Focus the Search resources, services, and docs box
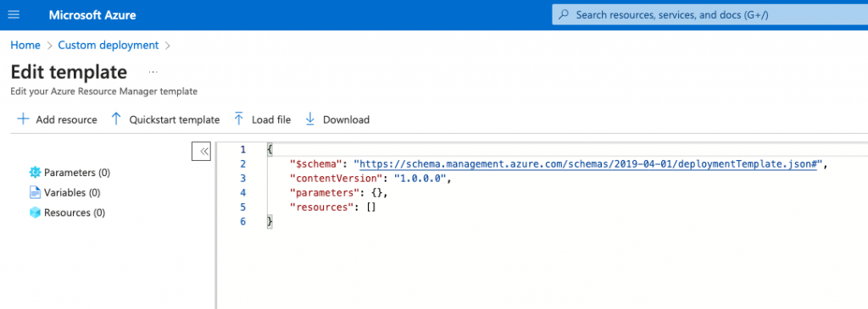 709,15
